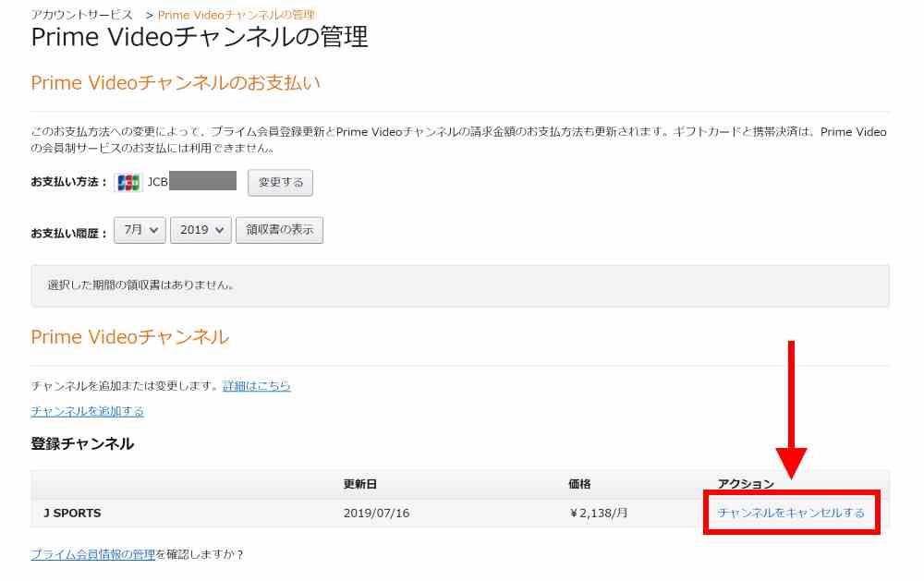Open the month dropdown showing 7月
Screen dimensions: 924x581
click(139, 230)
